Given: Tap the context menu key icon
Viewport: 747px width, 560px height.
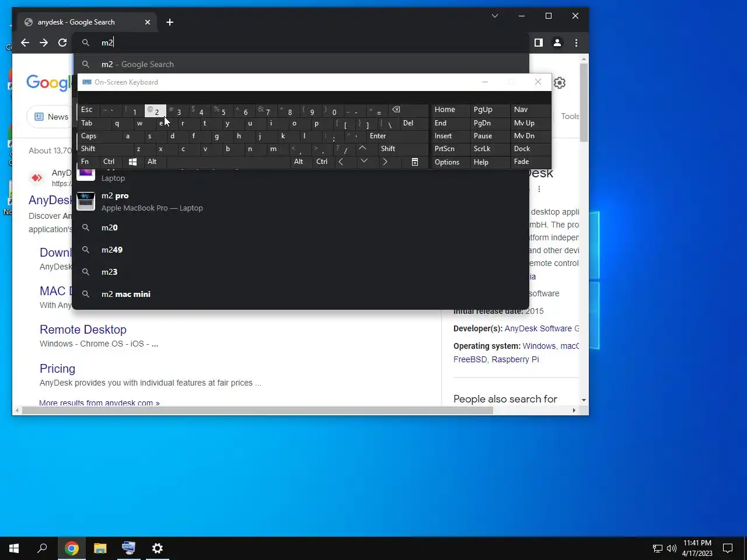Looking at the screenshot, I should [x=415, y=162].
